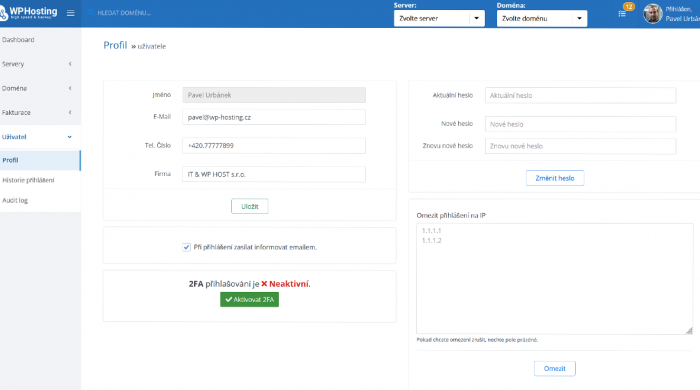This screenshot has height=390, width=700.
Task: Click the logged-in user name Pavel Urbánek
Action: pyautogui.click(x=682, y=19)
